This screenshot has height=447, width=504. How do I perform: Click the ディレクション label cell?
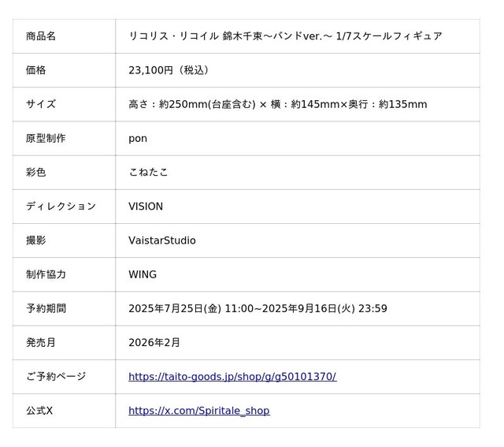(64, 207)
